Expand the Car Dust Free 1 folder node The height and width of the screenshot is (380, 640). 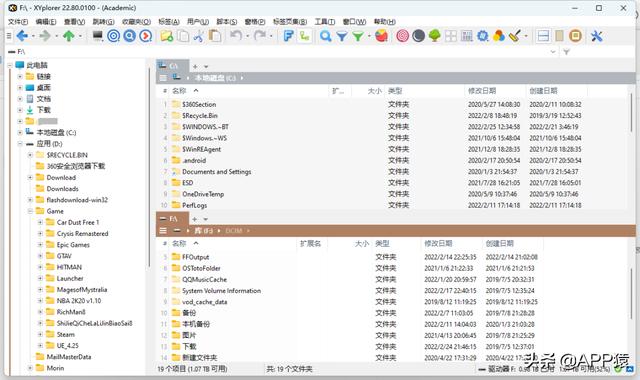(40, 222)
